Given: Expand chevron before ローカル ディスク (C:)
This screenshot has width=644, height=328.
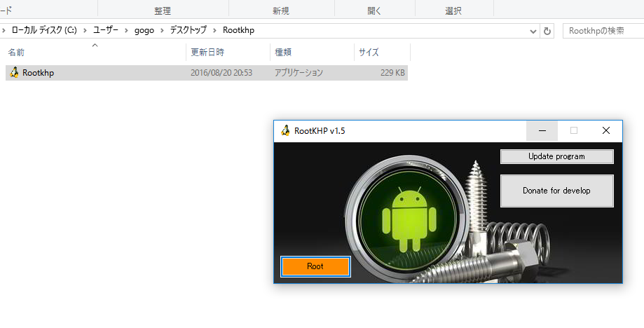Looking at the screenshot, I should point(4,31).
